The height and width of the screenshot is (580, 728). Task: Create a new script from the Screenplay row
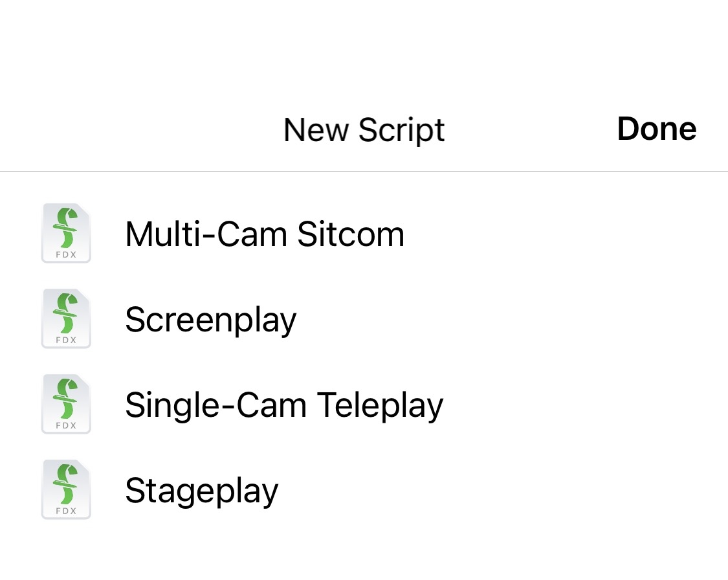(364, 318)
